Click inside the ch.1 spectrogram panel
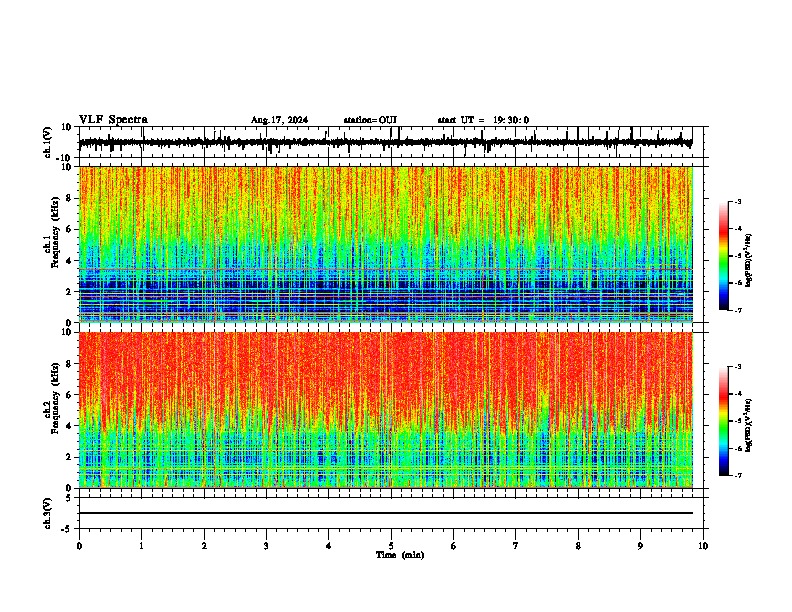The image size is (792, 612). [x=386, y=244]
